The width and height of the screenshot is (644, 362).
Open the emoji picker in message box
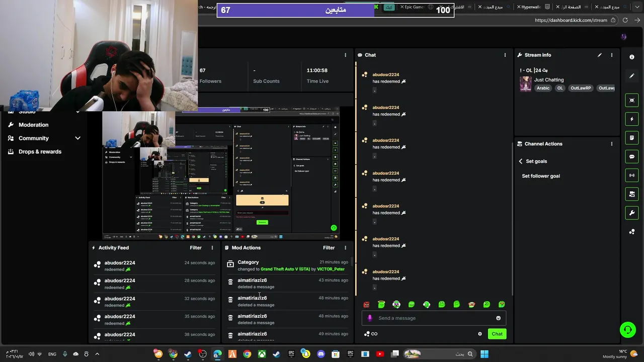coord(499,318)
